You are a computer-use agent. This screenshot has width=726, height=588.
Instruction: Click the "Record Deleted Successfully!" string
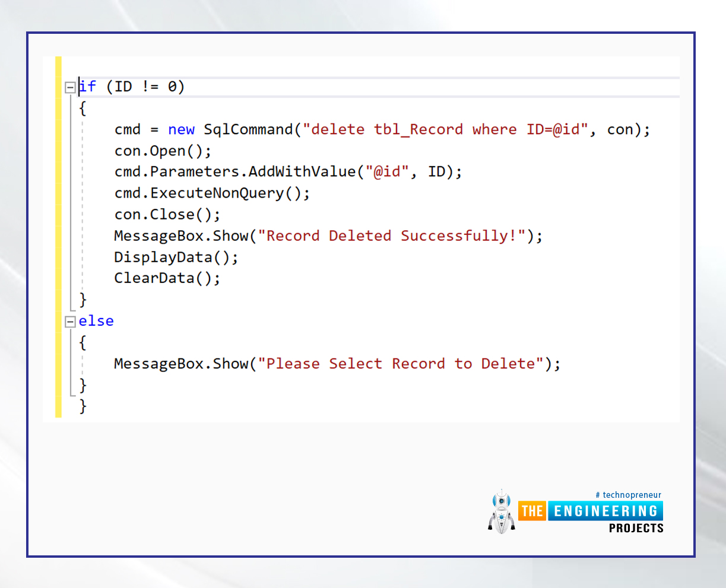click(392, 236)
